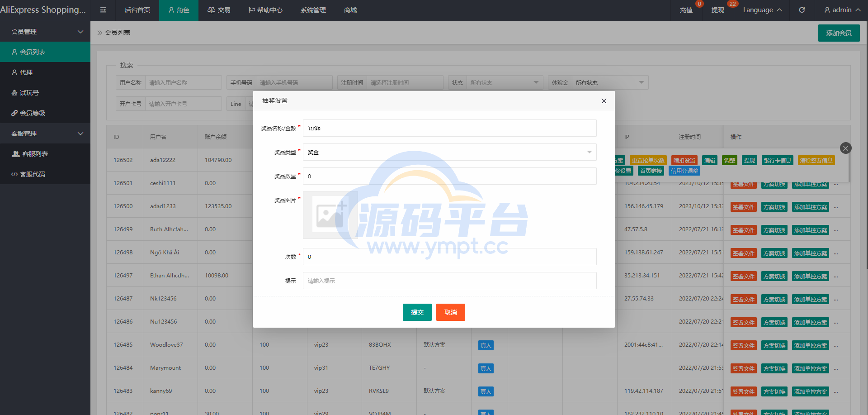This screenshot has height=415, width=868.
Task: Open the 状态 filter dropdown
Action: [505, 82]
